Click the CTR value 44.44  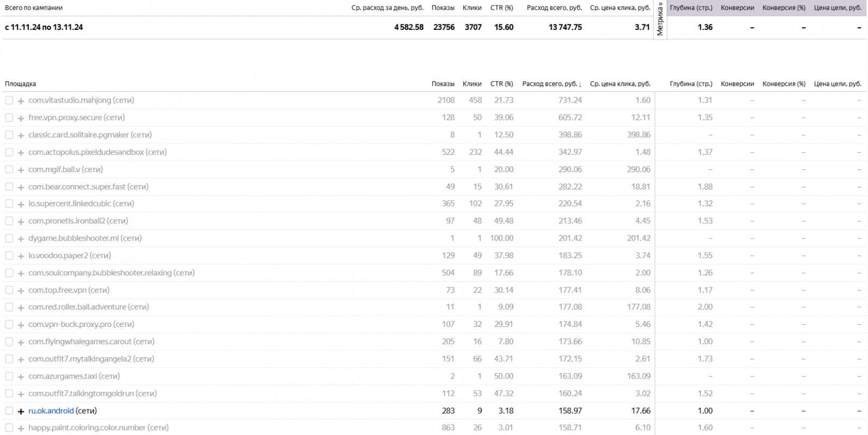coord(503,152)
